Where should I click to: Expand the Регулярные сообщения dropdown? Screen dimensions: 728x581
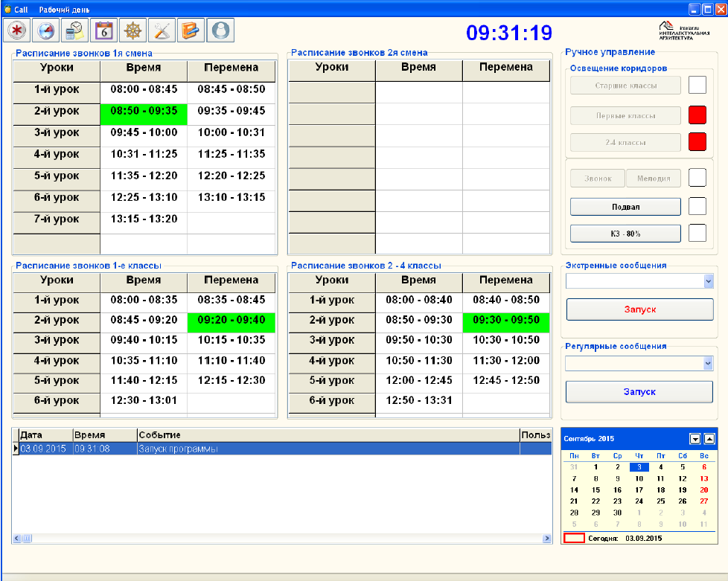pyautogui.click(x=708, y=363)
